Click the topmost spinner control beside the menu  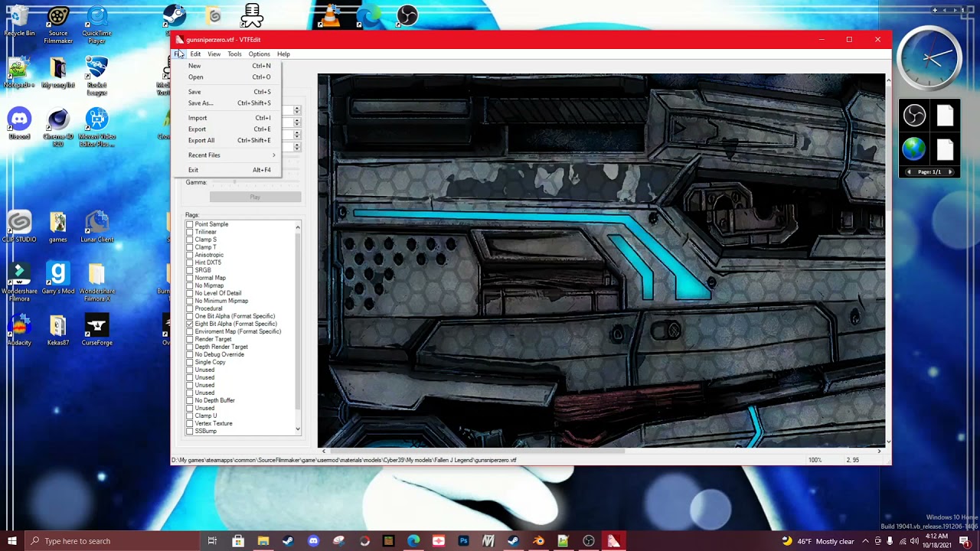pos(297,110)
